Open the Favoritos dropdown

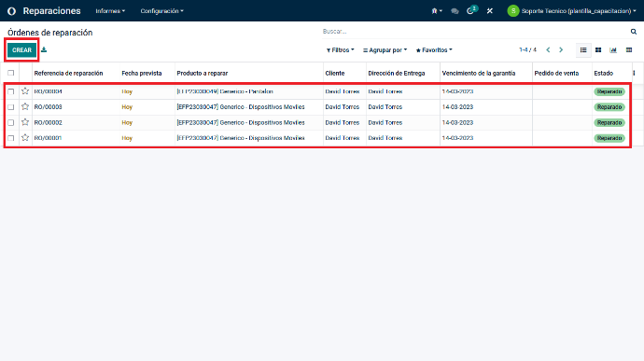[434, 50]
